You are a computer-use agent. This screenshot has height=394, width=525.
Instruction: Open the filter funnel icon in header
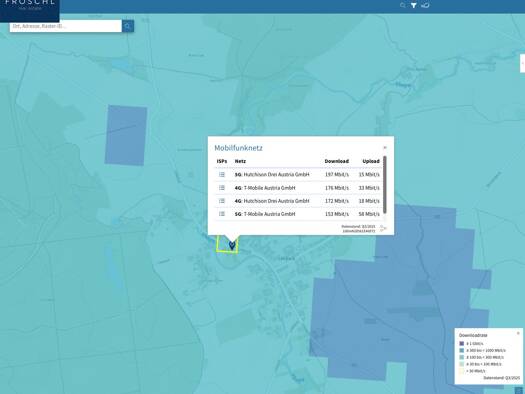[414, 5]
